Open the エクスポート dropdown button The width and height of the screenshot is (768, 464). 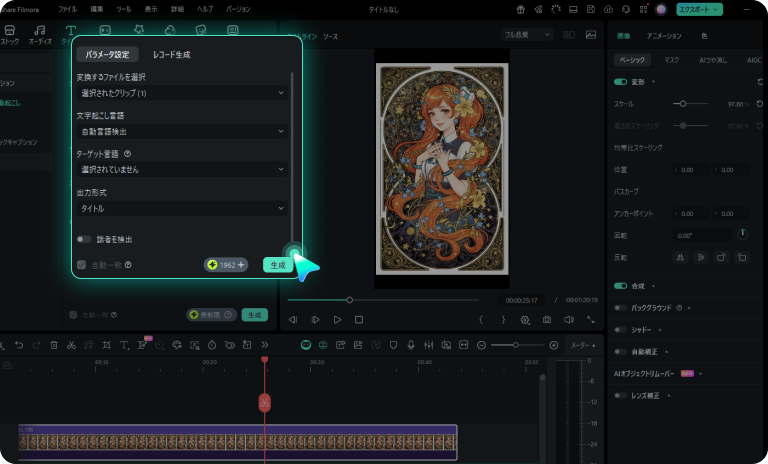coord(699,9)
